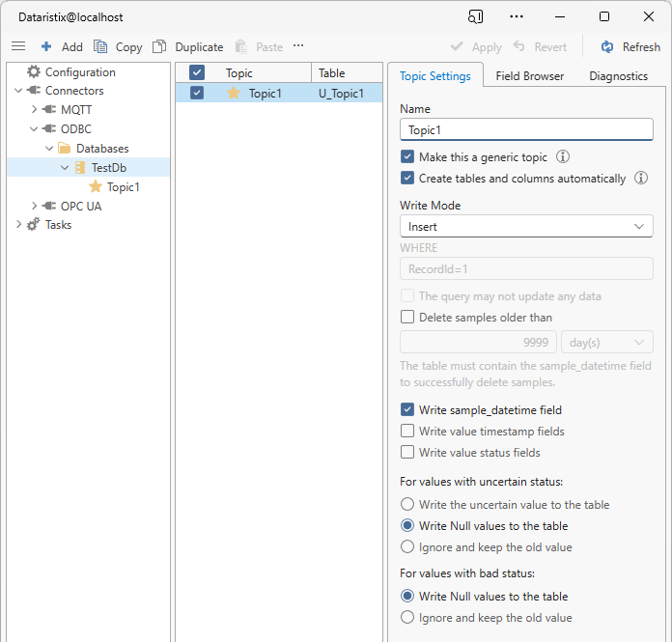
Task: Expand the Tasks tree node
Action: [18, 225]
